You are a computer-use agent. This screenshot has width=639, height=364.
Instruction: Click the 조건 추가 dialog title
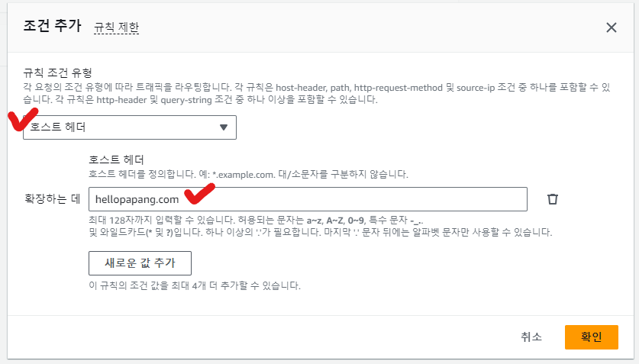(x=52, y=27)
